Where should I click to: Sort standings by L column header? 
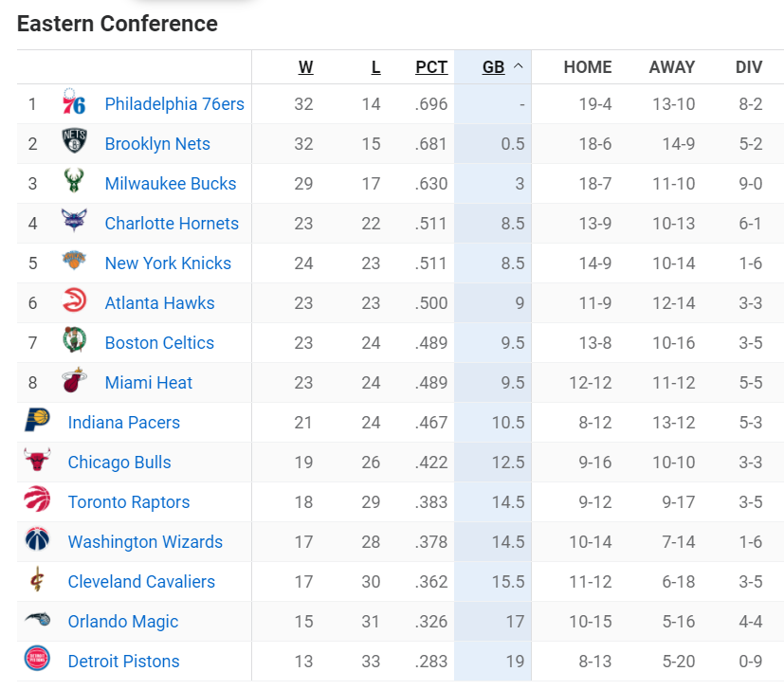(375, 67)
